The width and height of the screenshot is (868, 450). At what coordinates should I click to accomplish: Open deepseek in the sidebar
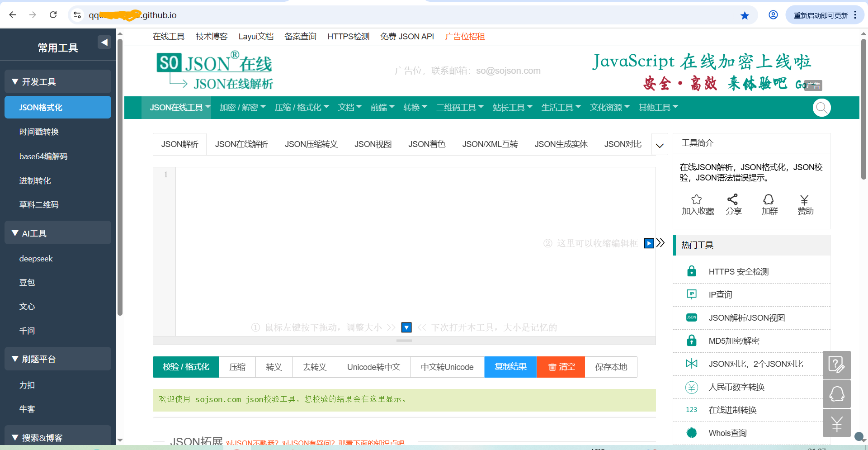[x=36, y=259]
